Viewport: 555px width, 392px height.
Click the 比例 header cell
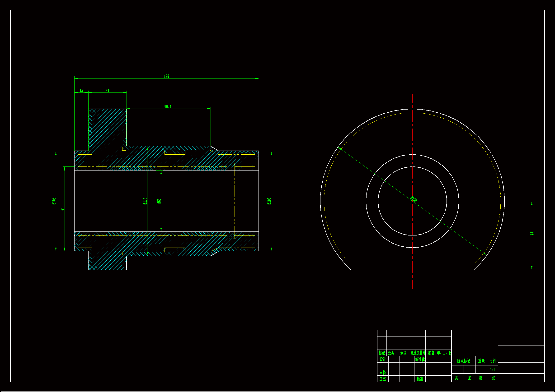tap(492, 361)
